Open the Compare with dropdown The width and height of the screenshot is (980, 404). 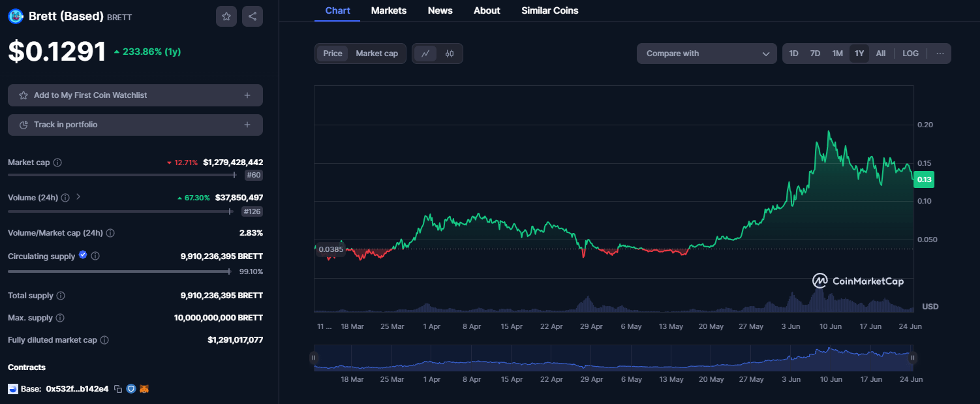707,54
